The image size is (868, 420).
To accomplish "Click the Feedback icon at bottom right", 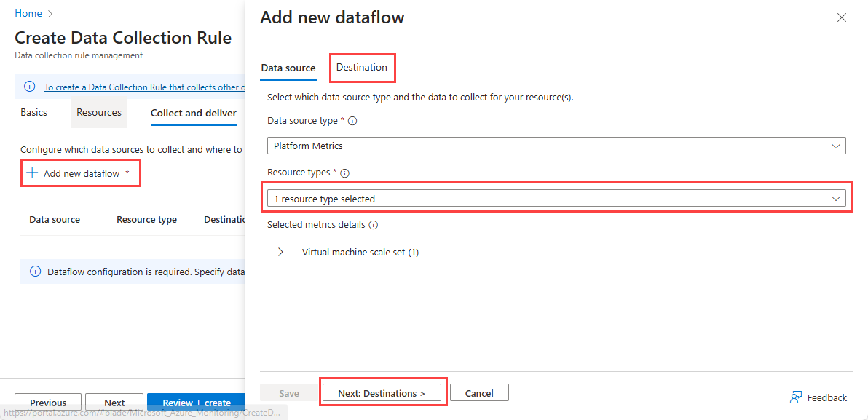I will 797,397.
